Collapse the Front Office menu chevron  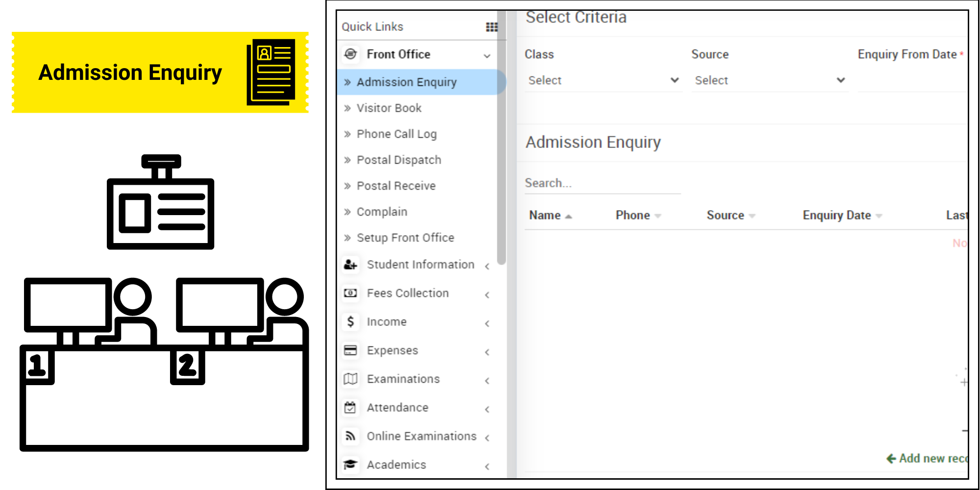(487, 55)
